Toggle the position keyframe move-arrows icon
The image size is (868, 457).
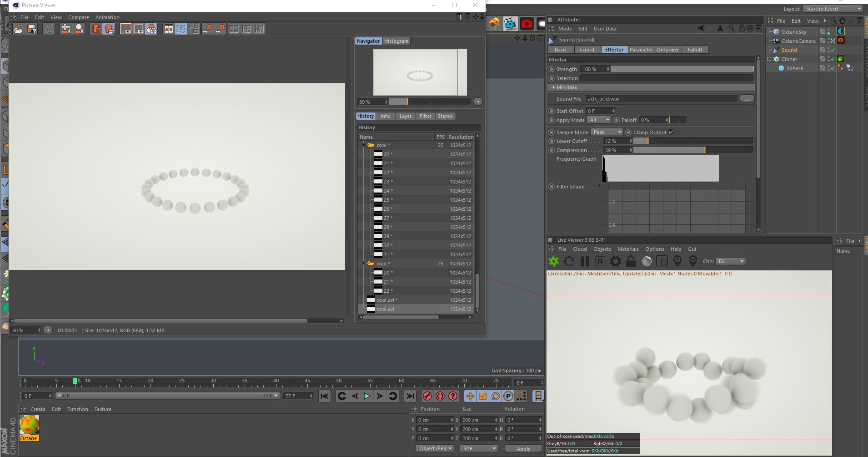[470, 396]
